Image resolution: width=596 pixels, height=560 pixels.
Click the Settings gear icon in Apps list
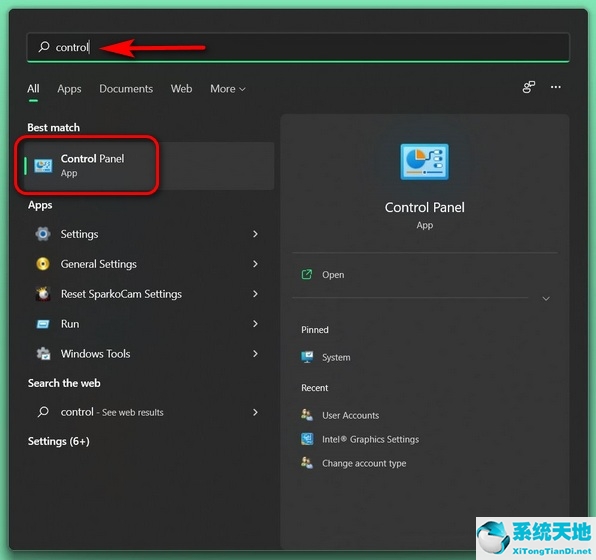(43, 234)
